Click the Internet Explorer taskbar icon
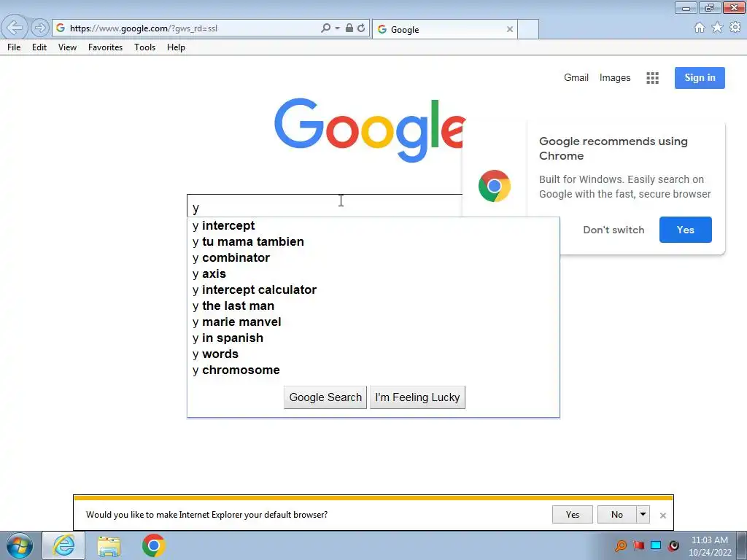Viewport: 747px width, 560px height. click(x=64, y=545)
